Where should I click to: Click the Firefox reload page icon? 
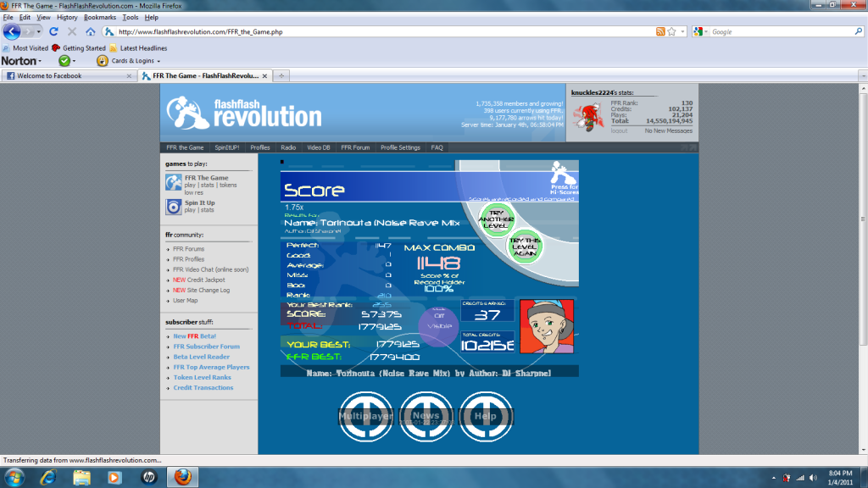click(54, 31)
